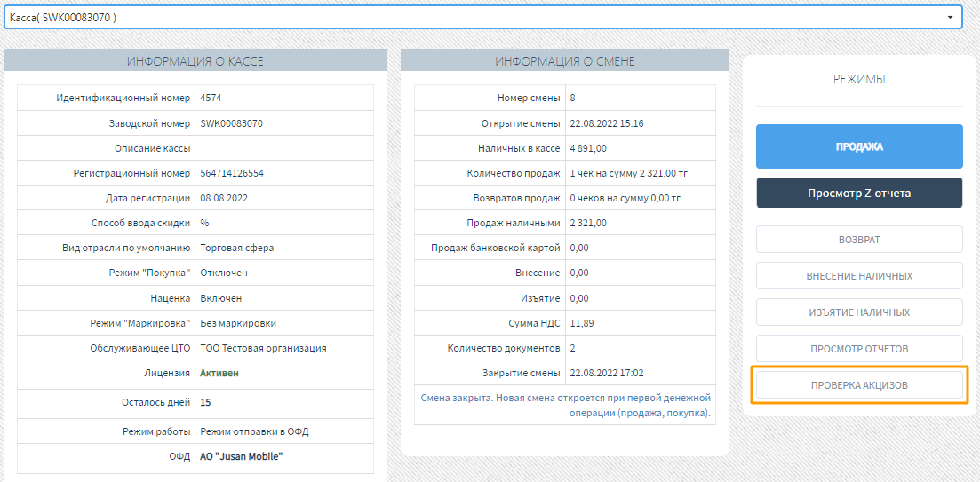Open Просмотр Z-отчета
This screenshot has height=482, width=980.
point(859,193)
